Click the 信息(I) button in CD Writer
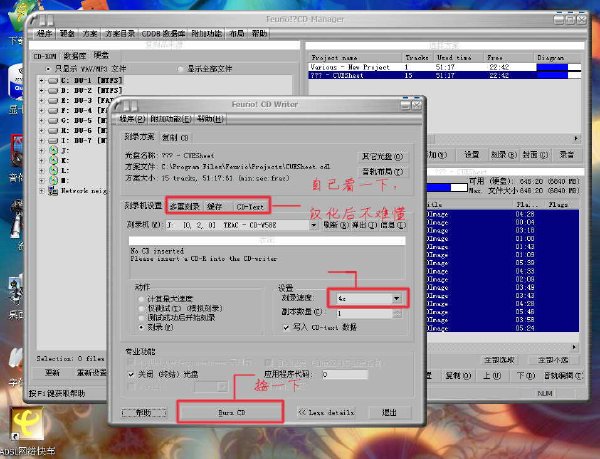600x459 pixels. pos(392,225)
